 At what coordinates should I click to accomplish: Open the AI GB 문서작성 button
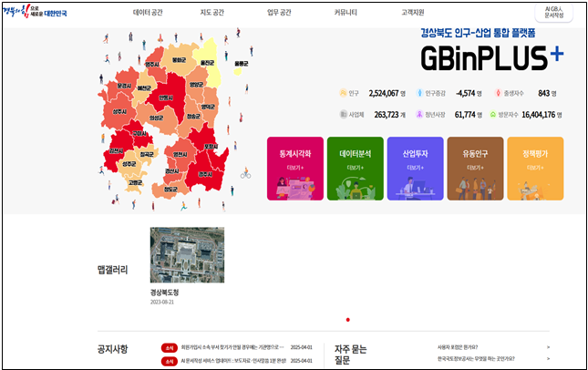click(555, 14)
